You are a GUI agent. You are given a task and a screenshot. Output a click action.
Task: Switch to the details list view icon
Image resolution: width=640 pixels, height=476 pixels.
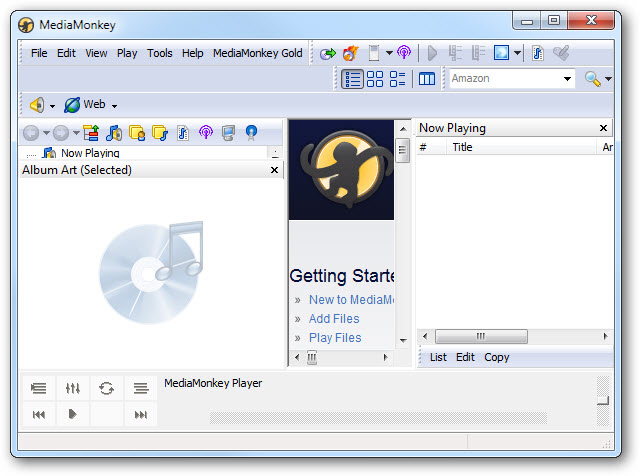point(352,79)
